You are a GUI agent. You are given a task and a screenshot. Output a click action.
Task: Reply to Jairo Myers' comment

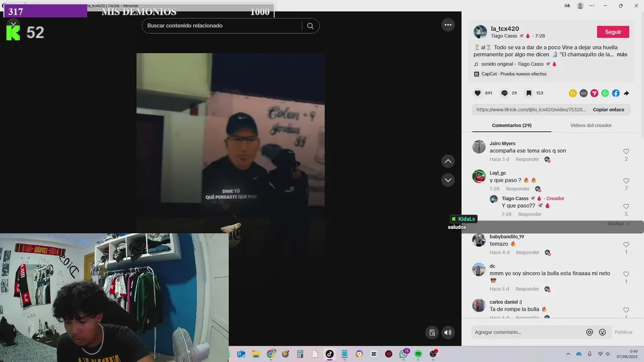click(527, 159)
